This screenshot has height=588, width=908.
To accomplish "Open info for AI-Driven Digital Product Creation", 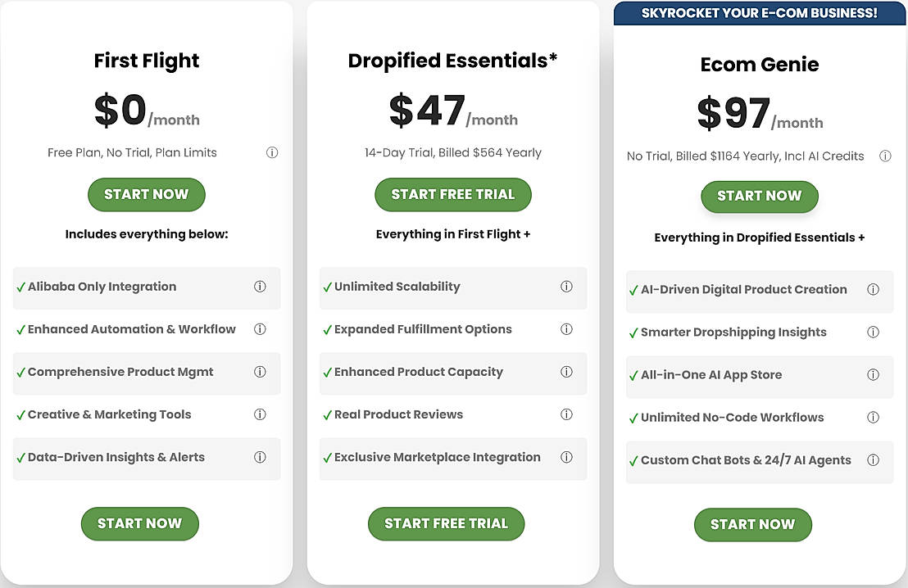I will pyautogui.click(x=873, y=290).
